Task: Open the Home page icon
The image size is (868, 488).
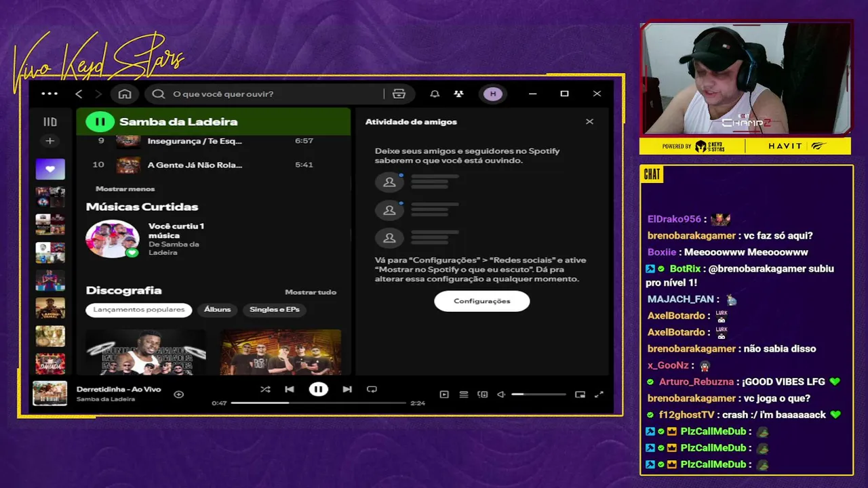Action: click(125, 94)
